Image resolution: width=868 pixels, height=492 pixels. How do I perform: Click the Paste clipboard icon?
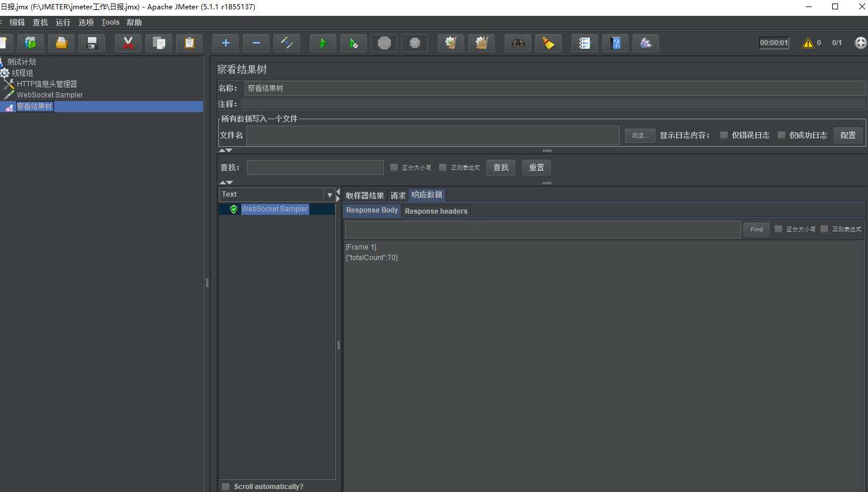point(189,43)
